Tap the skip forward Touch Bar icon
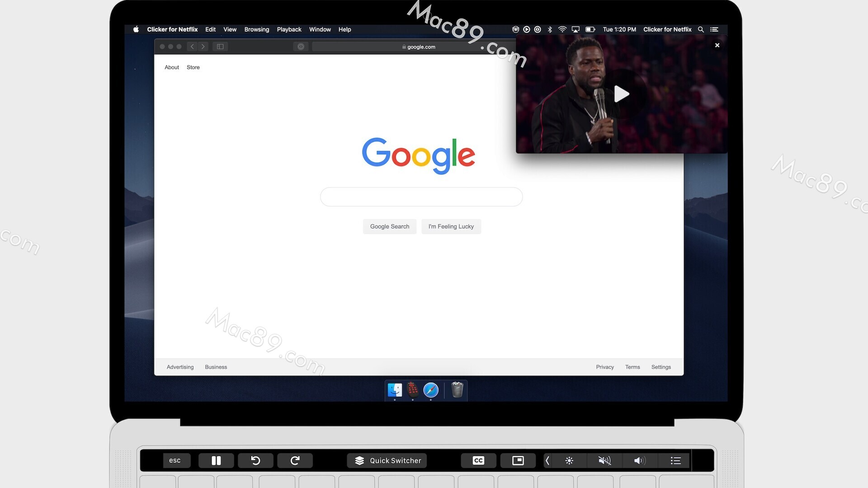868x488 pixels. (295, 460)
